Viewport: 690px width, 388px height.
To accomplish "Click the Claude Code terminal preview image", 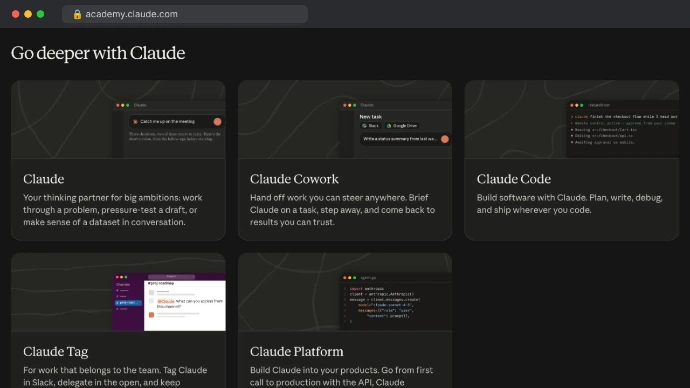I will [x=572, y=119].
